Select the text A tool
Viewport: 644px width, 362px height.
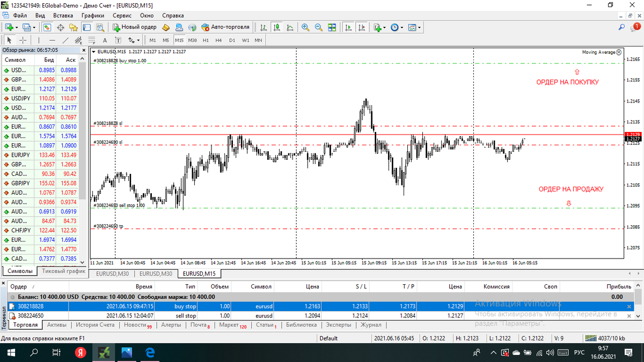tap(105, 40)
